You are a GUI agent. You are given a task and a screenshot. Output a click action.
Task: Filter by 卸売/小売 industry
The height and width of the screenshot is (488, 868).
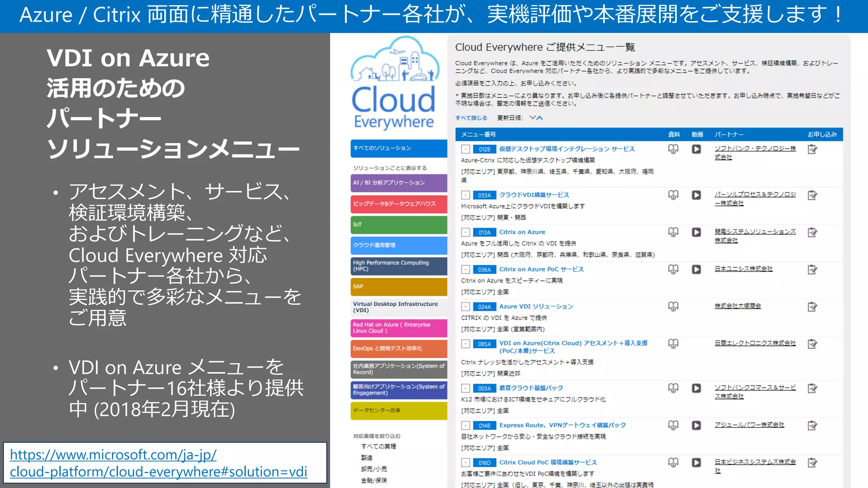click(x=374, y=469)
